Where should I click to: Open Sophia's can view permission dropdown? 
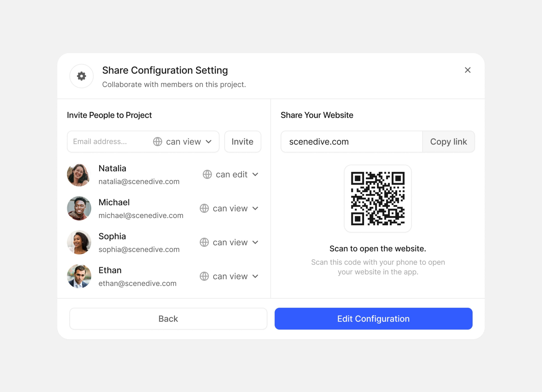(x=229, y=242)
